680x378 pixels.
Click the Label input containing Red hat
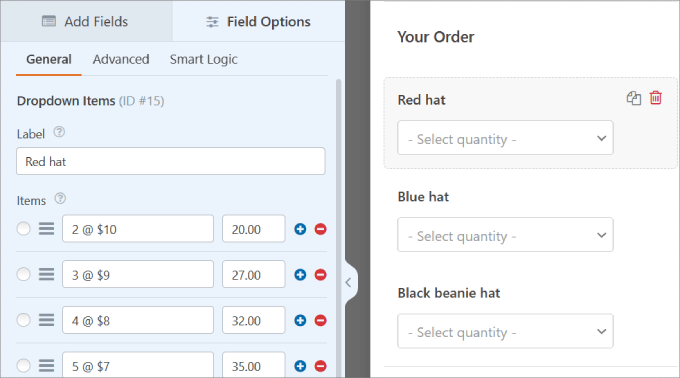(170, 161)
